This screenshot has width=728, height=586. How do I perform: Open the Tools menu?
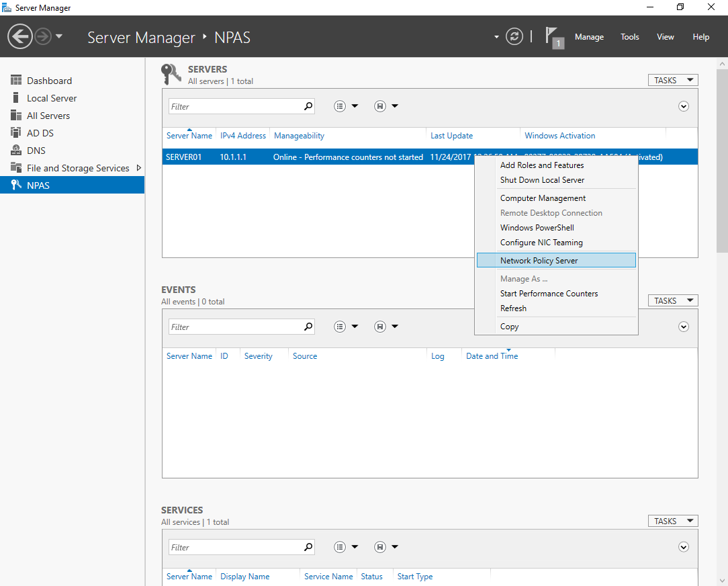629,37
